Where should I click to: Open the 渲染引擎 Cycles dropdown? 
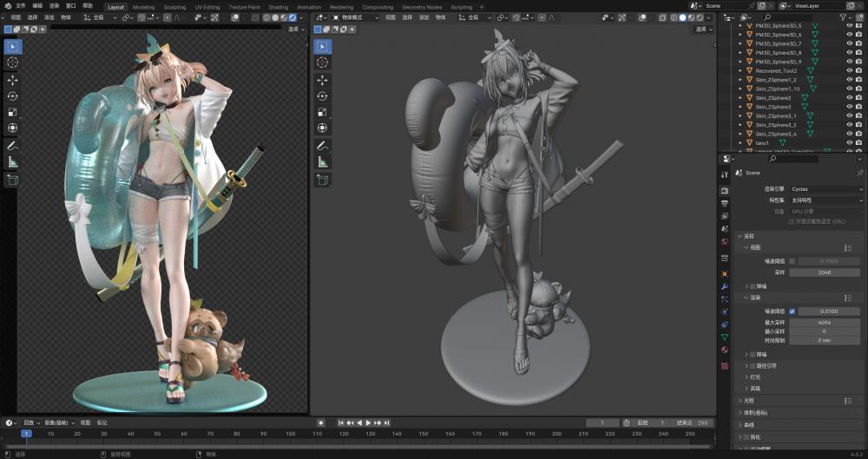826,189
